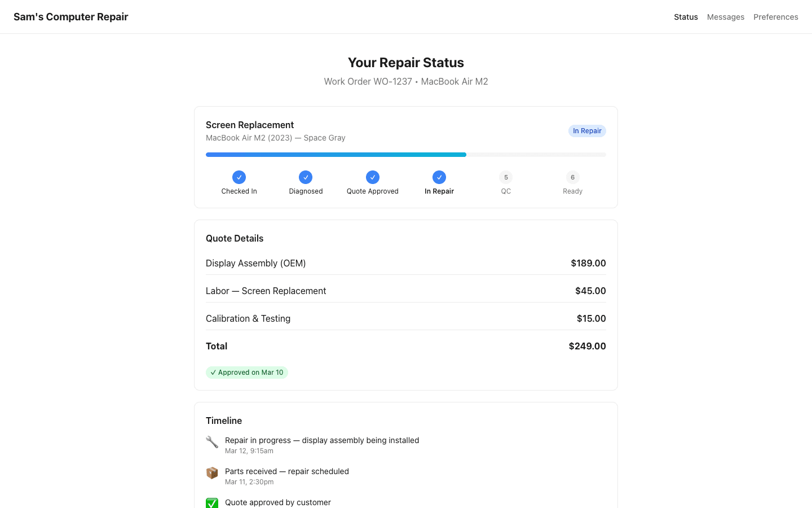Click the Ready step circle numbered 6
This screenshot has height=508, width=812.
click(572, 177)
